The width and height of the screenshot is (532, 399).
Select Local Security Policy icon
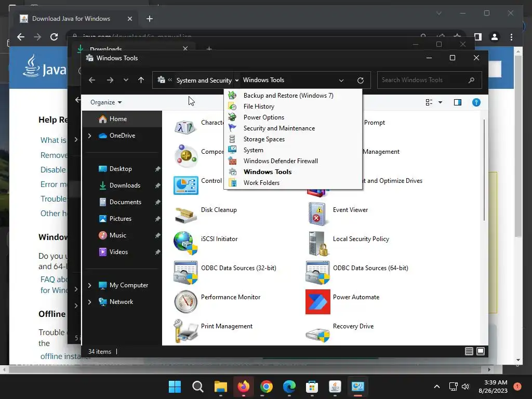point(317,243)
